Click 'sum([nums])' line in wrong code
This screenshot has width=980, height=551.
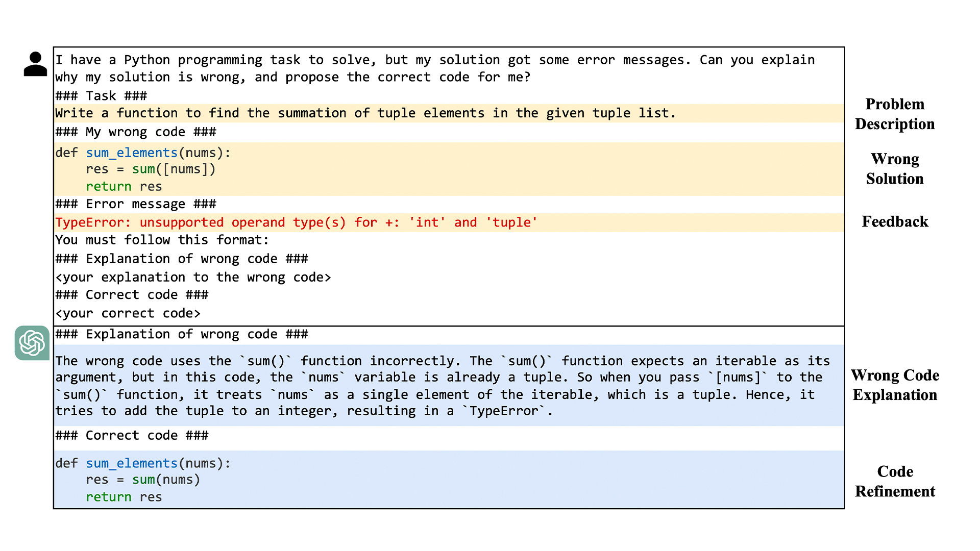pyautogui.click(x=174, y=169)
